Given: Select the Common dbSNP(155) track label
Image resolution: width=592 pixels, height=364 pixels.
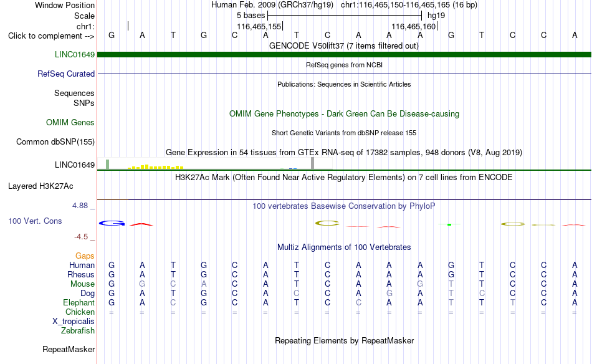Looking at the screenshot, I should (x=55, y=141).
